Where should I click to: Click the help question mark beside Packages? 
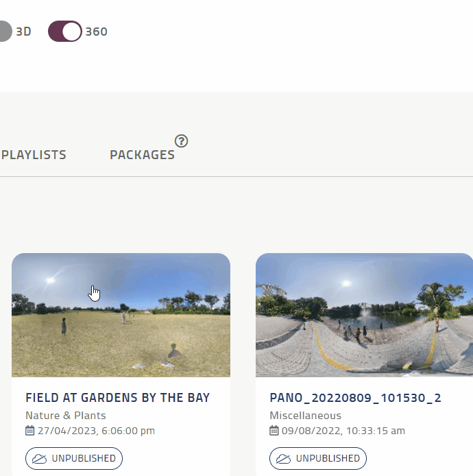(181, 141)
